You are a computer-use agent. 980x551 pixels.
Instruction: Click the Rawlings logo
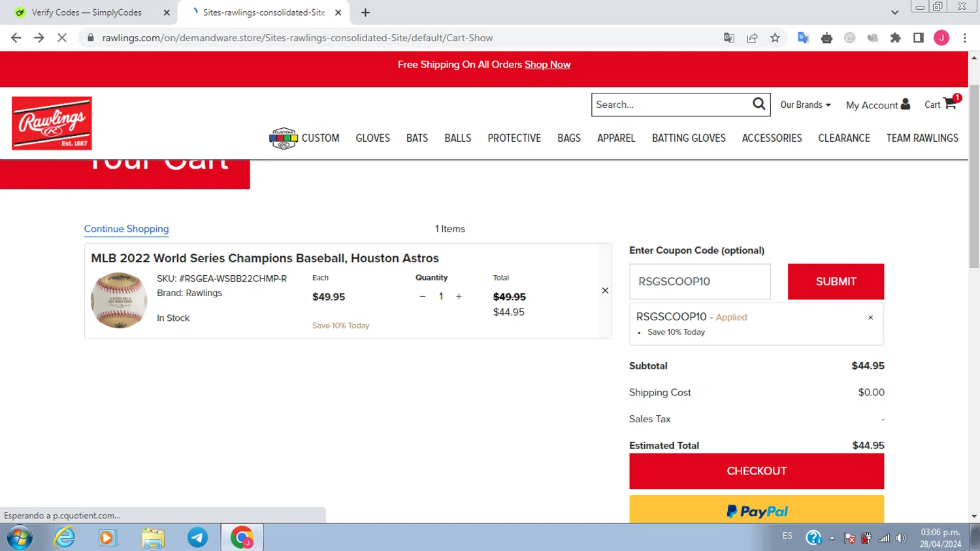click(x=52, y=124)
